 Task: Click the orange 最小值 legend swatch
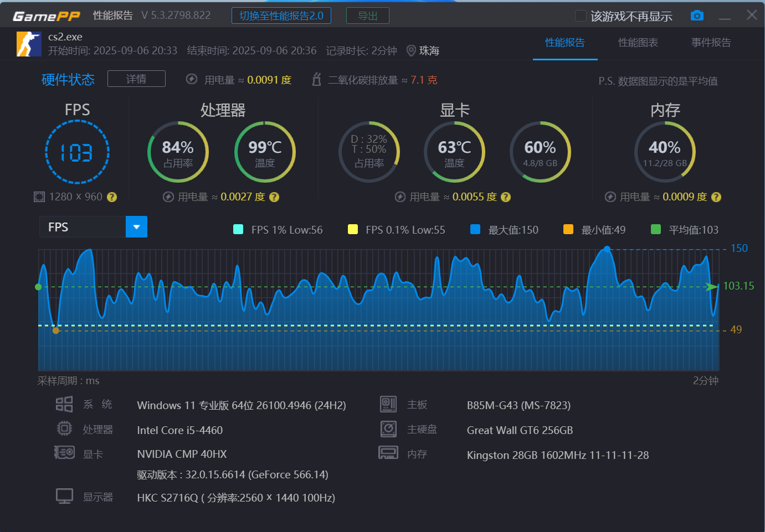point(568,229)
